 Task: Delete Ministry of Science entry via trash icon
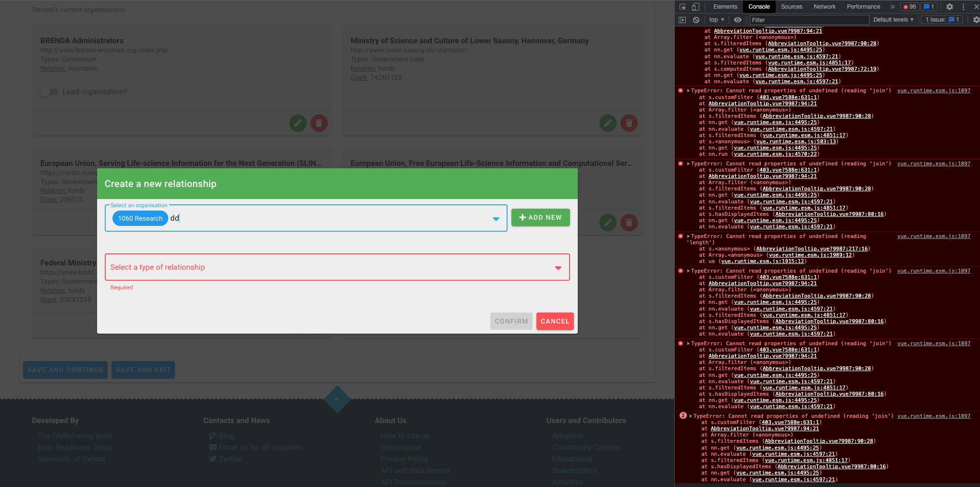629,123
